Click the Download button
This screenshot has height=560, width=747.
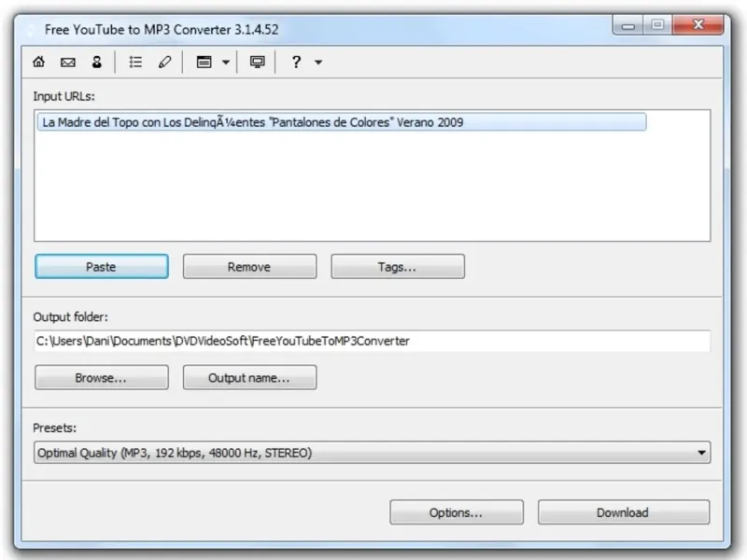pyautogui.click(x=624, y=511)
